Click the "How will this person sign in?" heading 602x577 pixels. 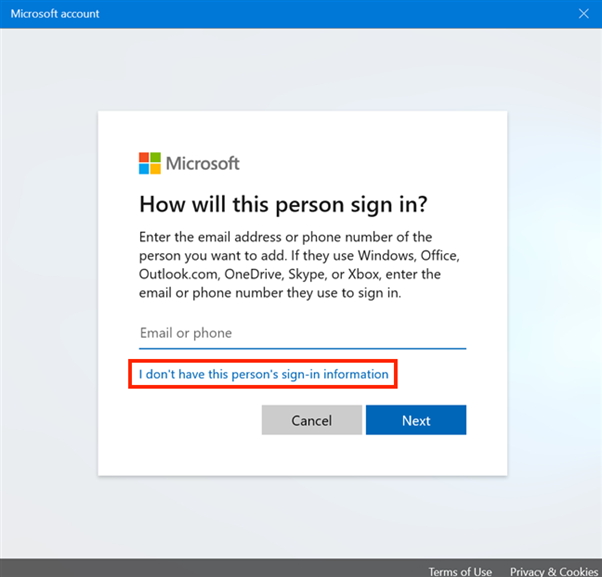pos(283,204)
